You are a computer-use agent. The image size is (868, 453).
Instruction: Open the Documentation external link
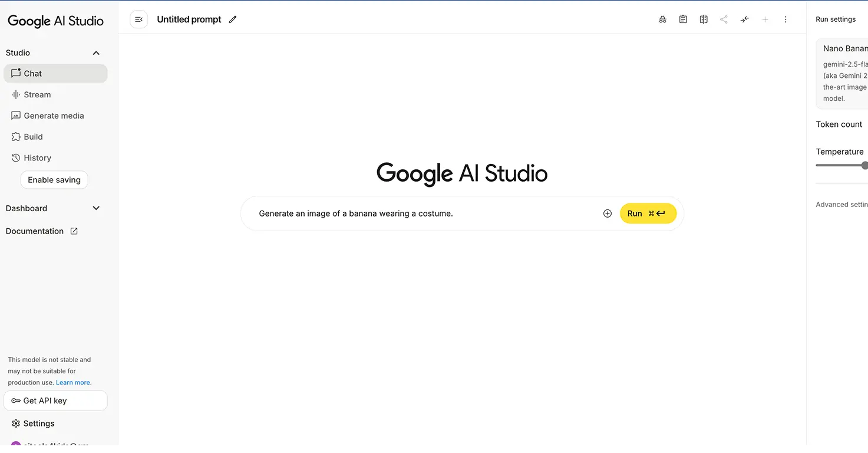coord(42,231)
